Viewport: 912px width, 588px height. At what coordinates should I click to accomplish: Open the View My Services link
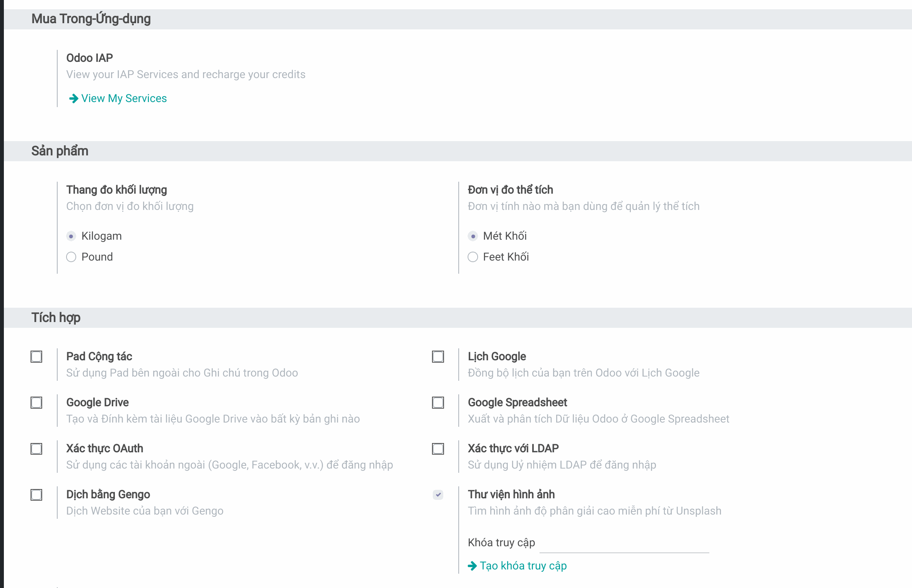(124, 99)
